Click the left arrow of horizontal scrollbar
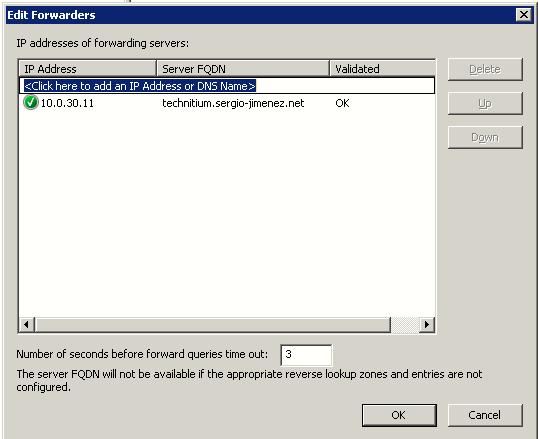Screen dimensions: 538x439 (x=26, y=324)
